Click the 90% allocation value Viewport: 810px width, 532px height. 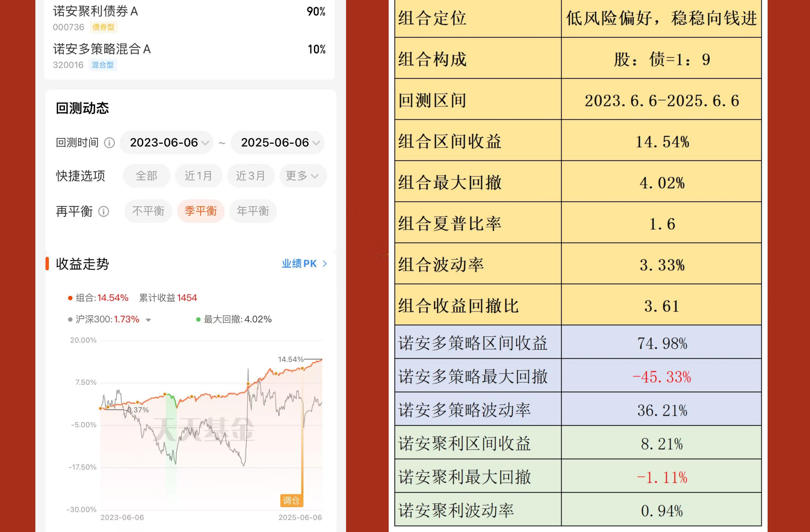click(x=316, y=12)
